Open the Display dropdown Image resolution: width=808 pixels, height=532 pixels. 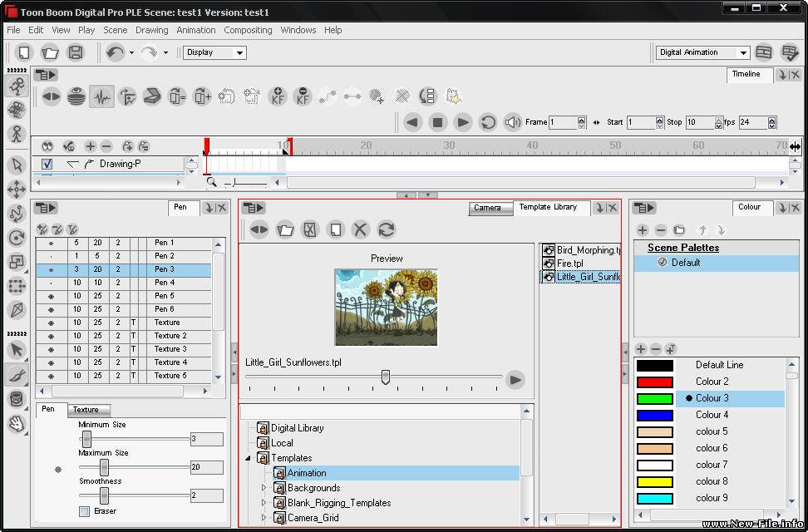point(214,52)
